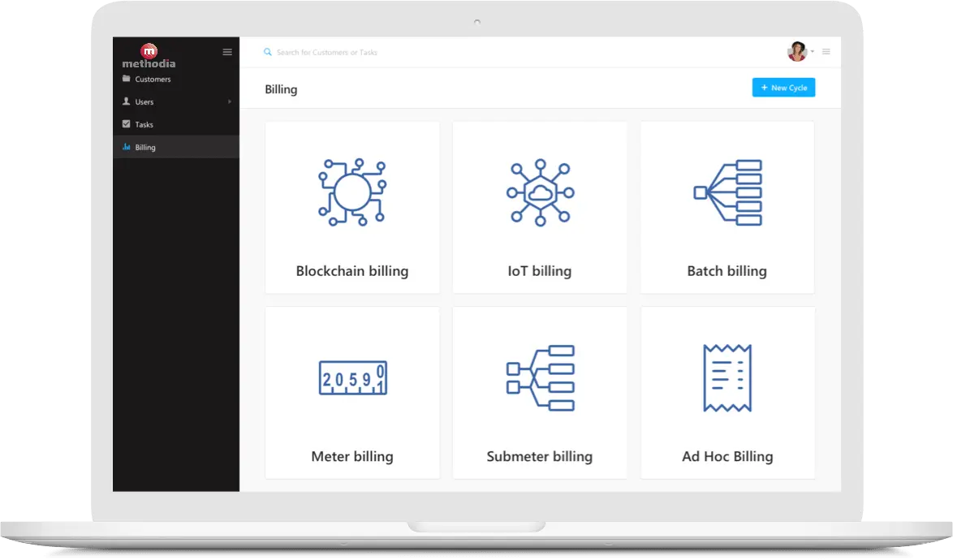The image size is (953, 560).
Task: Click the methodia logo
Action: coord(149,57)
